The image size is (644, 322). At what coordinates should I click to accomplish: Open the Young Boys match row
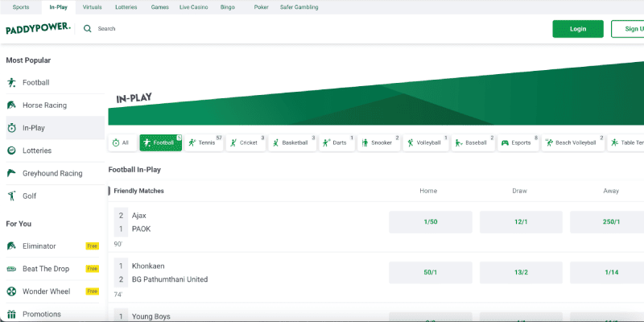point(151,316)
